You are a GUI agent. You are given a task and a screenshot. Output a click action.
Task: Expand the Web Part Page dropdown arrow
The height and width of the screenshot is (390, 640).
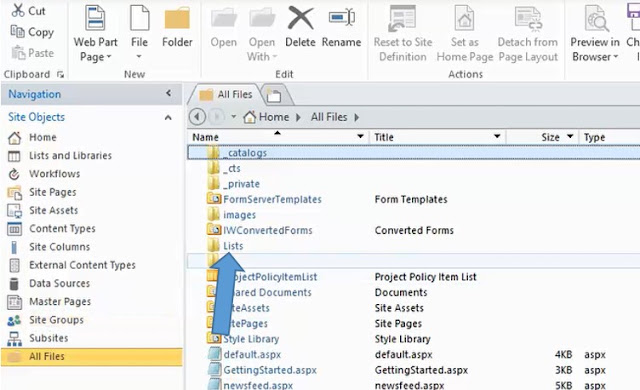pyautogui.click(x=109, y=57)
